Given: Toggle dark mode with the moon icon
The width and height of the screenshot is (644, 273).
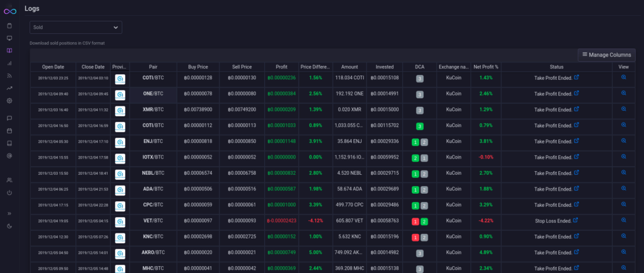Looking at the screenshot, I should (9, 226).
